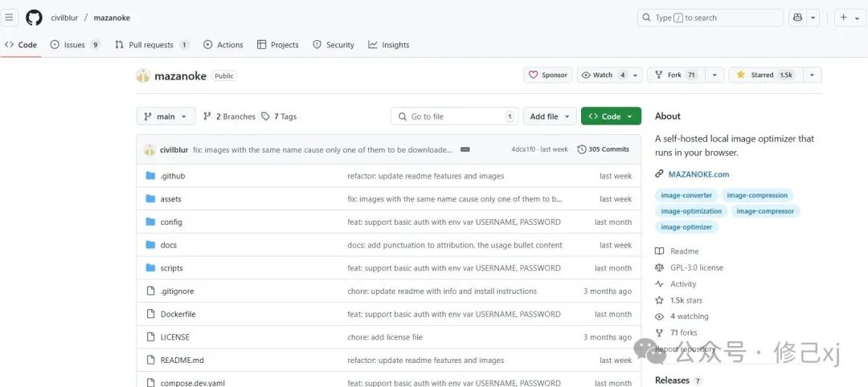Open the scripts folder
The height and width of the screenshot is (387, 868).
(x=172, y=268)
